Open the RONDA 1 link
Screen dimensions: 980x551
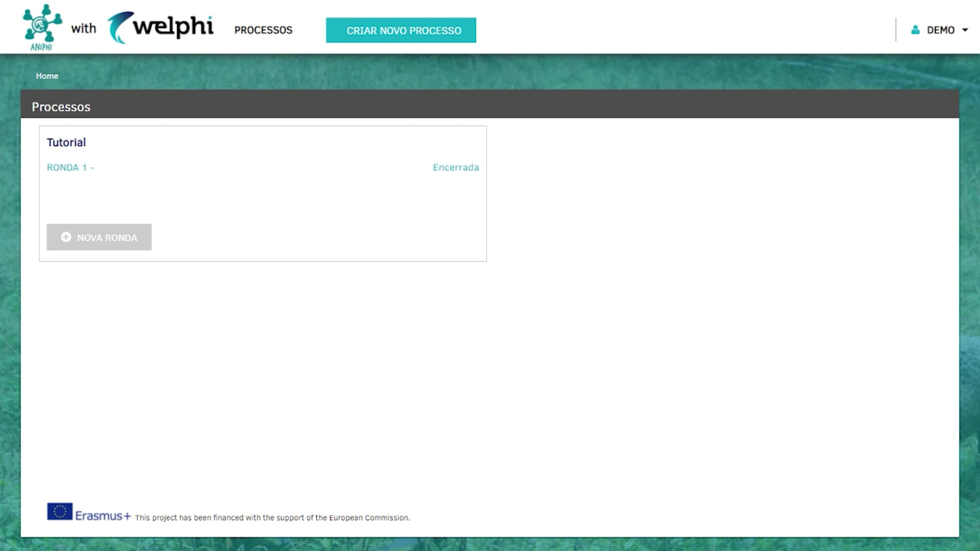pos(70,167)
